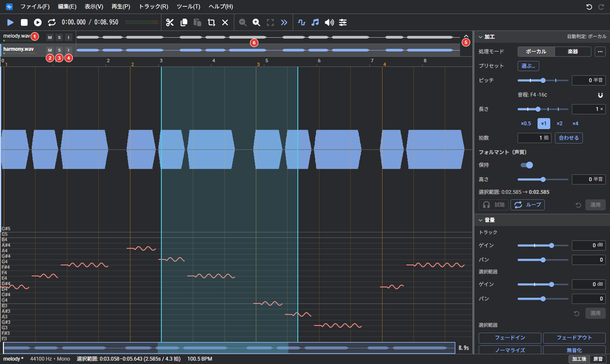Collapse the 加工 panel section
This screenshot has height=364, width=610.
[x=481, y=37]
